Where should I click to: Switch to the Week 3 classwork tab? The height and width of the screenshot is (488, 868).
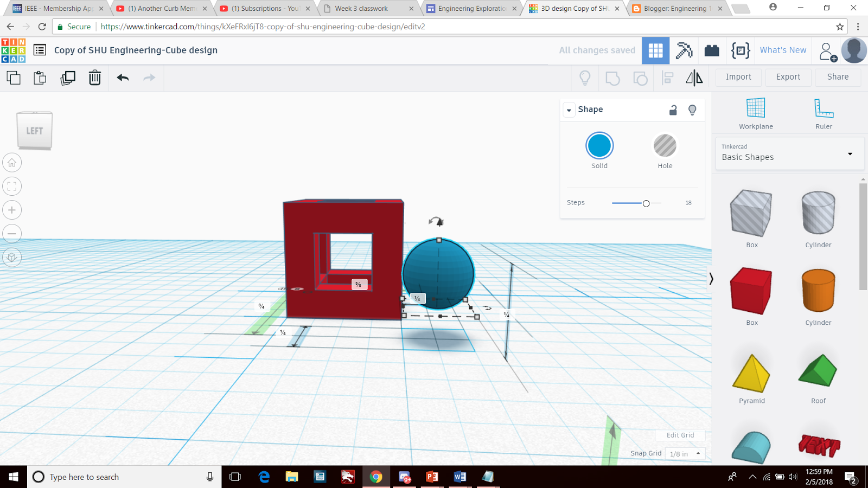tap(361, 9)
